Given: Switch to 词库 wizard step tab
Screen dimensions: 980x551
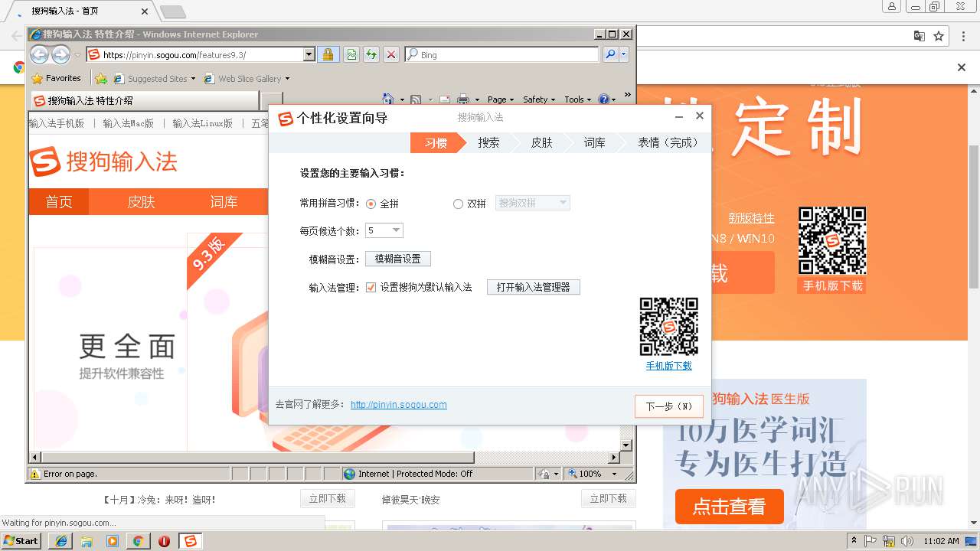Looking at the screenshot, I should (594, 142).
